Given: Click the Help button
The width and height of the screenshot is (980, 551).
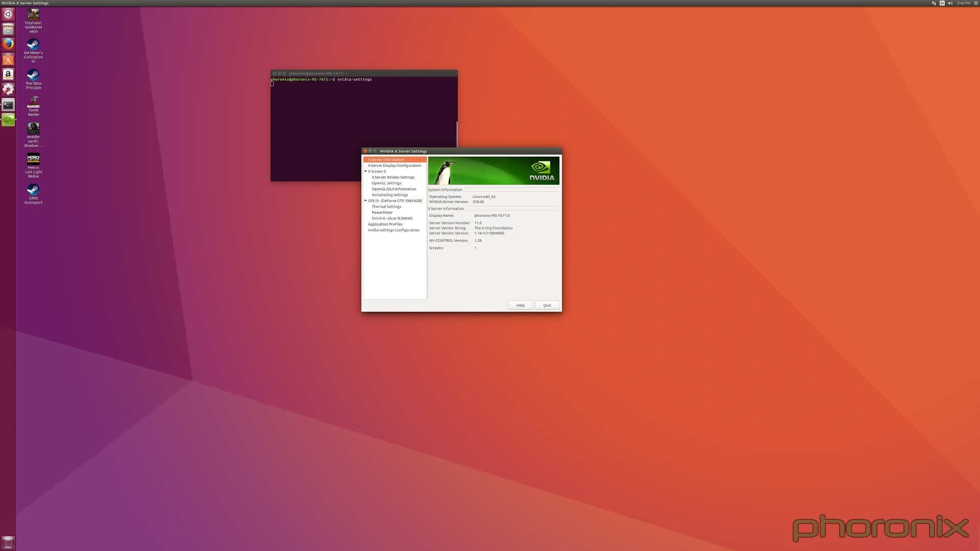Looking at the screenshot, I should [x=520, y=305].
